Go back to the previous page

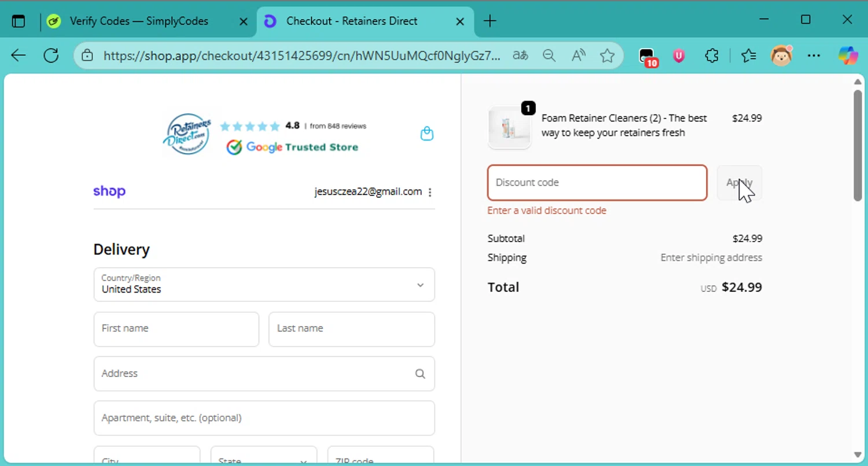click(x=19, y=56)
